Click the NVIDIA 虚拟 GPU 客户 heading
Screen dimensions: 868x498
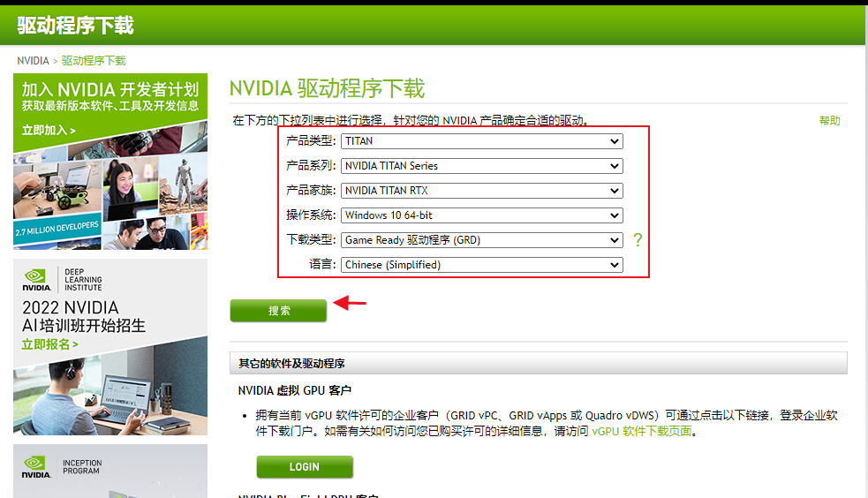pyautogui.click(x=295, y=390)
